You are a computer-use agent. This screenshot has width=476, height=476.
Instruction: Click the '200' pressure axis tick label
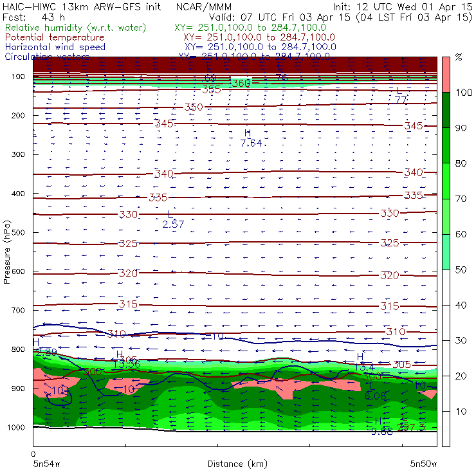click(x=18, y=115)
